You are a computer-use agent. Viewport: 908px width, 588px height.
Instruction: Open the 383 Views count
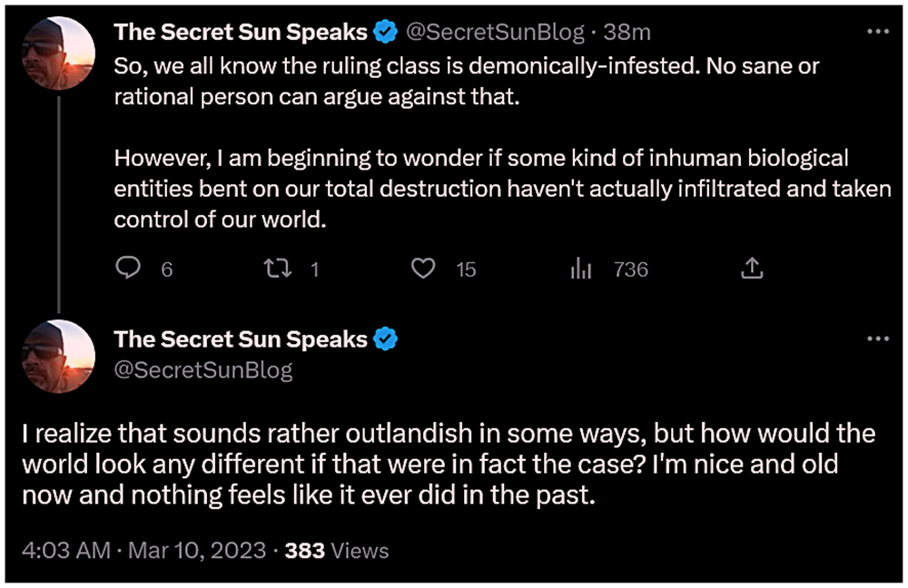coord(337,550)
